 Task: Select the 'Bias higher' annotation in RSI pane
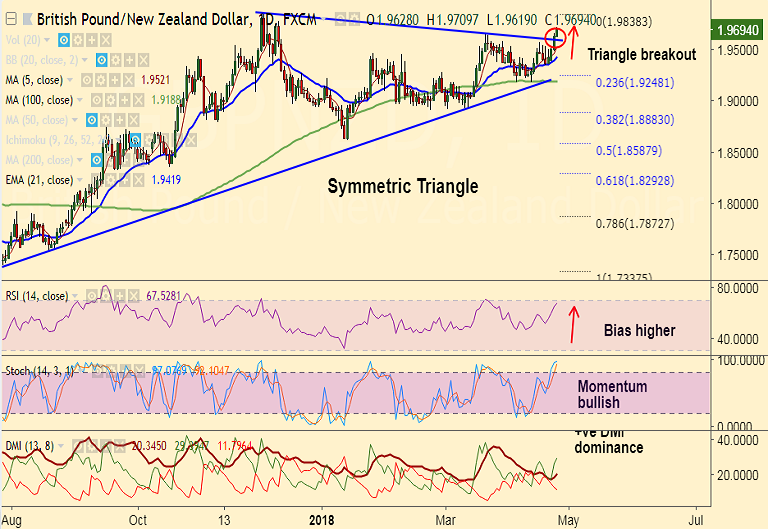coord(639,331)
